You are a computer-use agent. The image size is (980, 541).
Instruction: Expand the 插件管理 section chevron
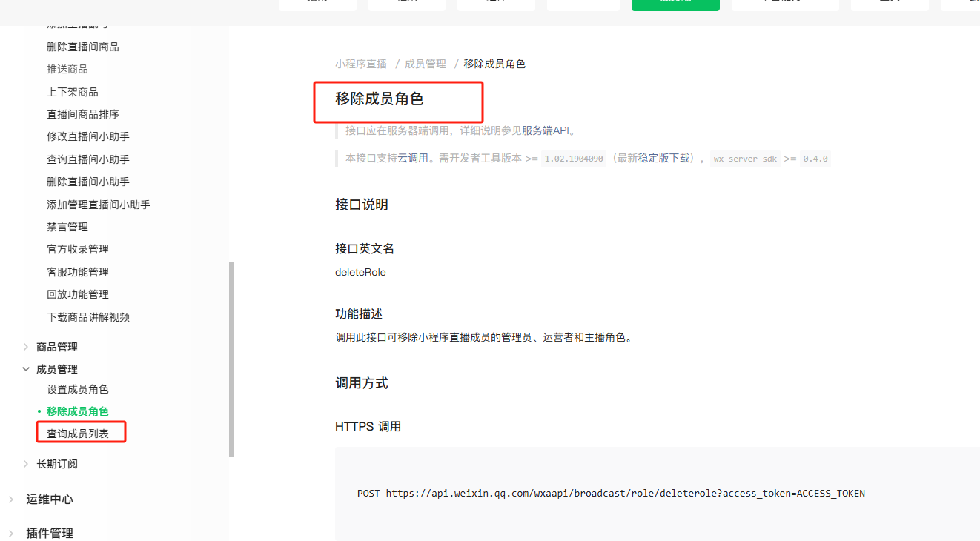click(x=11, y=533)
